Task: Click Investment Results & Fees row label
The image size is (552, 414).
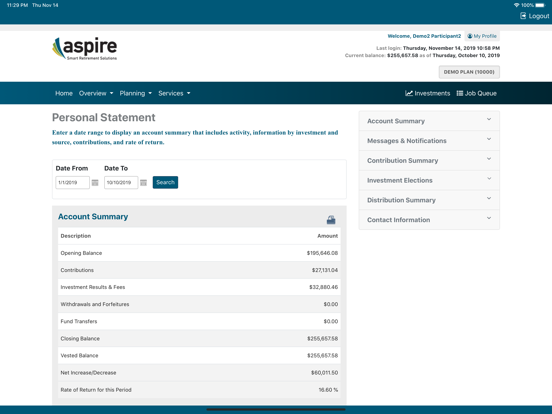Action: 93,287
